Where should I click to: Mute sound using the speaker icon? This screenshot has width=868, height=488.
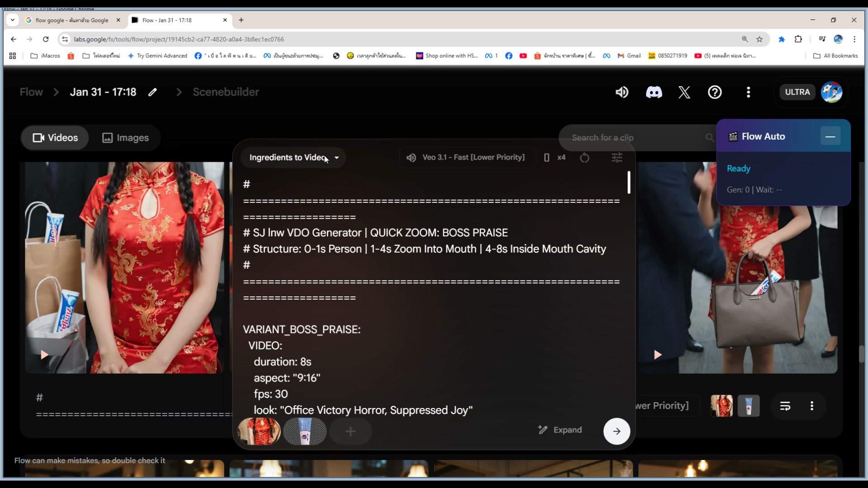[622, 92]
